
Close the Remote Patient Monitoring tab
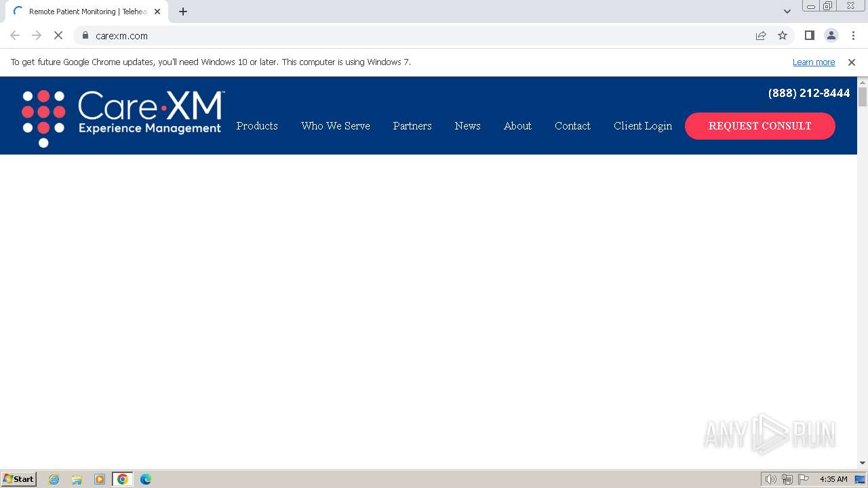click(x=157, y=12)
